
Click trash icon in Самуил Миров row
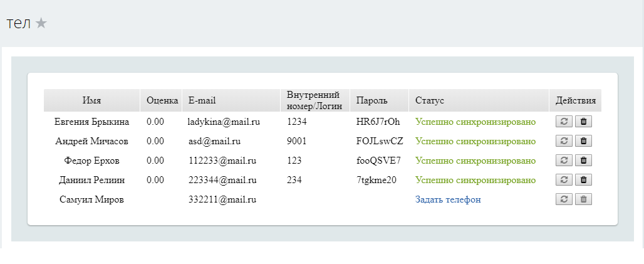[583, 199]
